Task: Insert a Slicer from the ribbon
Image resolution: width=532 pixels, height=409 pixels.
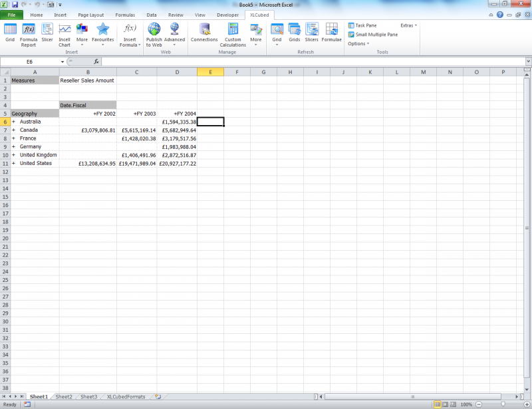Action: click(47, 33)
